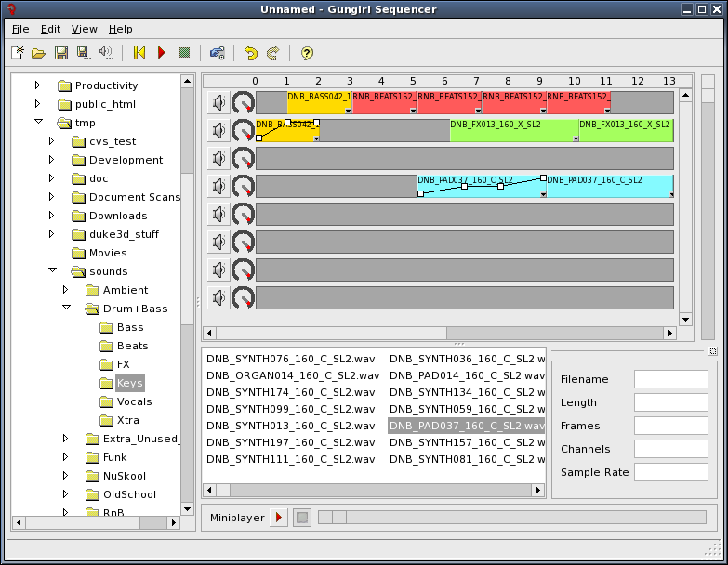Click the Save project floppy icon
The image size is (728, 565).
[61, 53]
